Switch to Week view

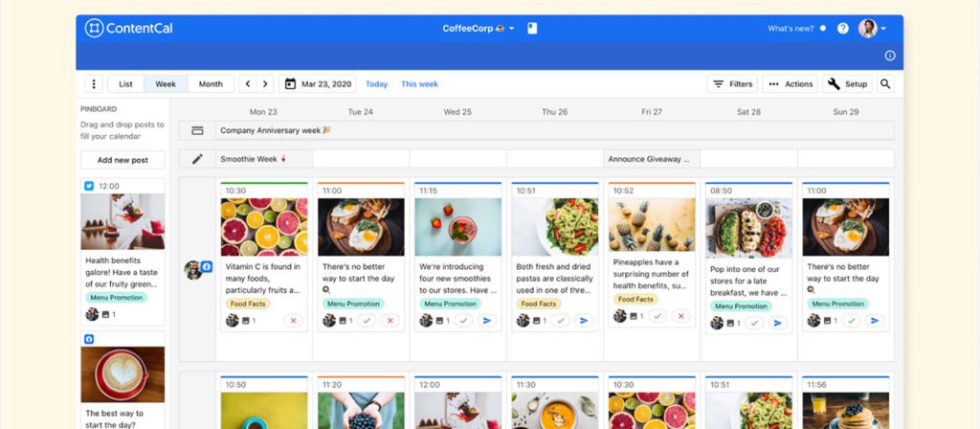(166, 84)
